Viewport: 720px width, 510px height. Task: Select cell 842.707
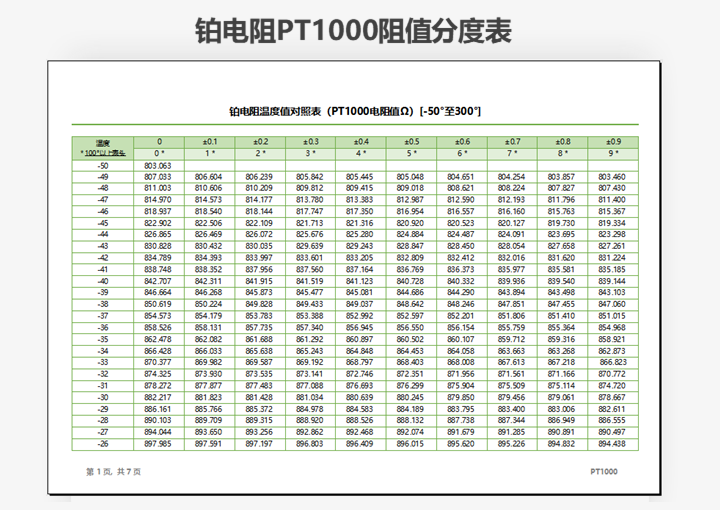[159, 281]
